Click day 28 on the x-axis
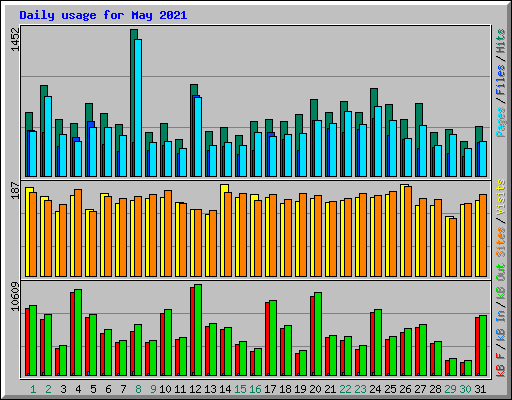512x400 pixels. (x=435, y=389)
